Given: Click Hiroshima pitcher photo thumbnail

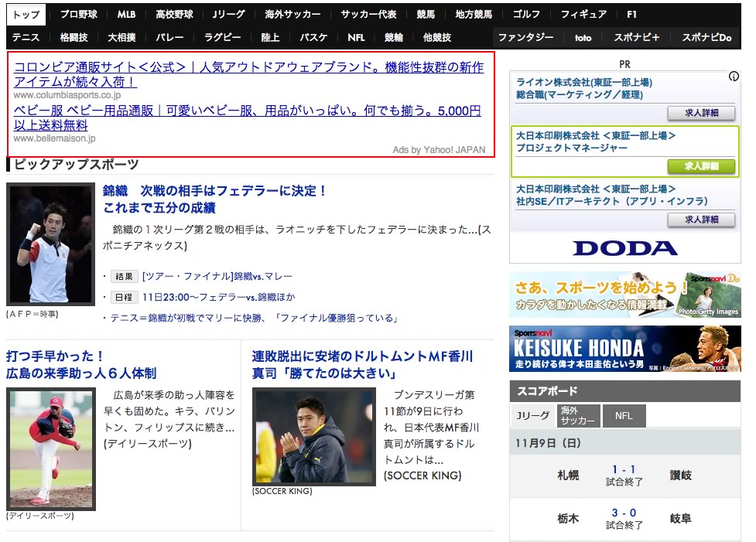Looking at the screenshot, I should click(x=51, y=449).
